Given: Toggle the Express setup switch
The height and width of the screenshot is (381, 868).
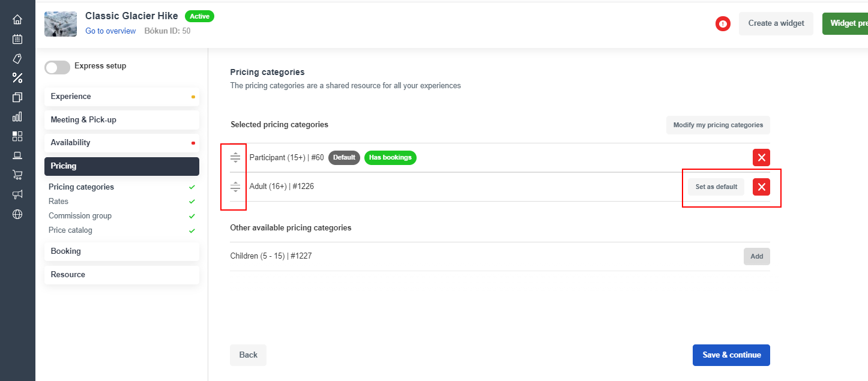Looking at the screenshot, I should [57, 67].
